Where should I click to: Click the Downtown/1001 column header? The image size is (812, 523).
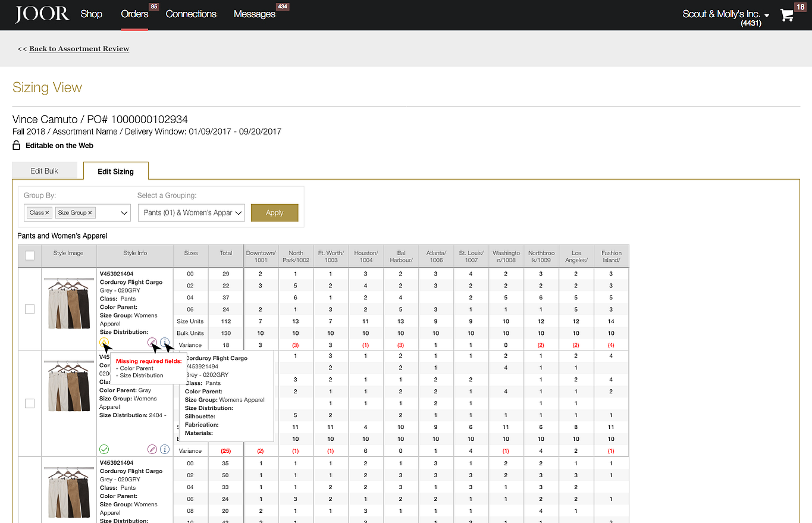(x=261, y=256)
